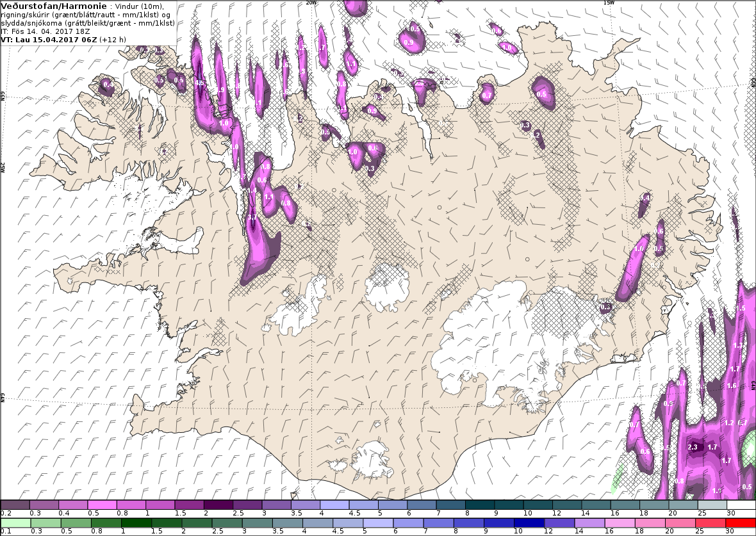Image resolution: width=756 pixels, height=536 pixels.
Task: Click the 3.7 precipitation value on the map
Action: click(252, 217)
